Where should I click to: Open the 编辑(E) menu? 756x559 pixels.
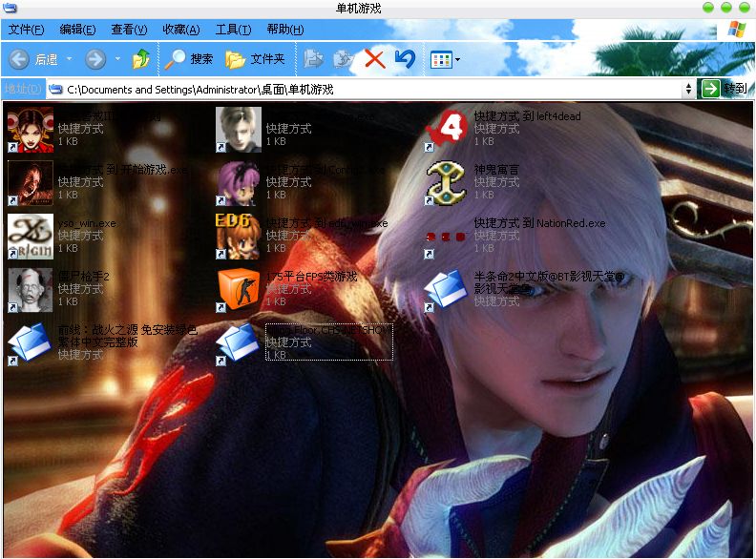point(77,30)
